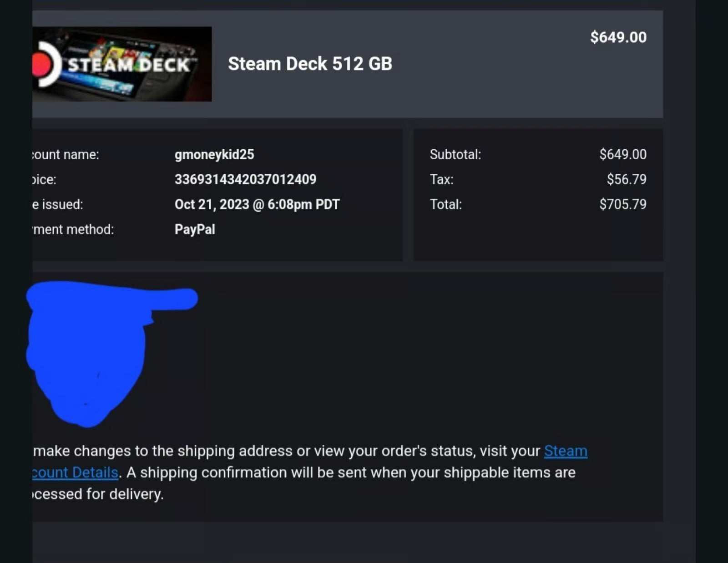Select the Steam Deck 512 GB title
Screen dimensions: 728x563
click(310, 64)
